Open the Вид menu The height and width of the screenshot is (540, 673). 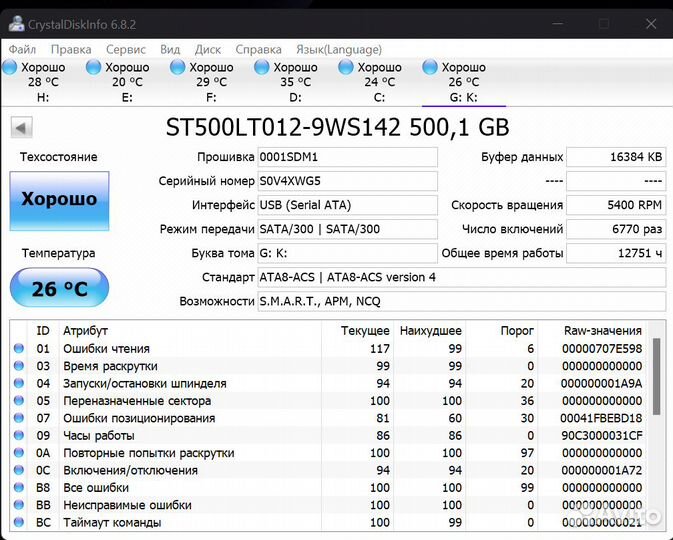click(x=170, y=50)
